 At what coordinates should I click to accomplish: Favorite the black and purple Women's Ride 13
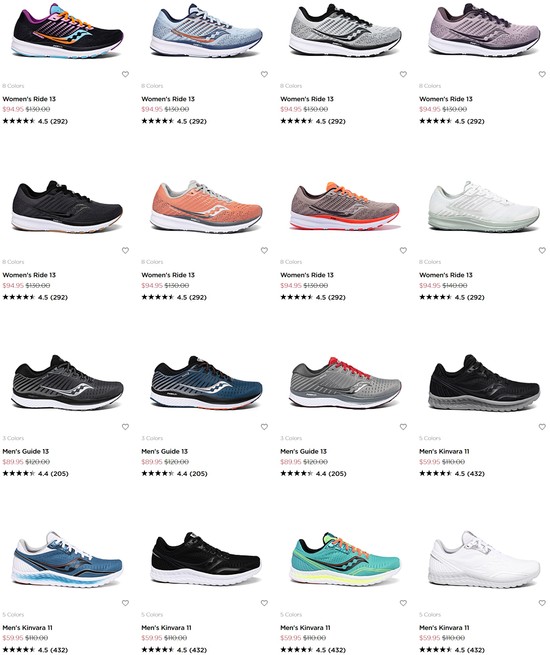[x=125, y=74]
